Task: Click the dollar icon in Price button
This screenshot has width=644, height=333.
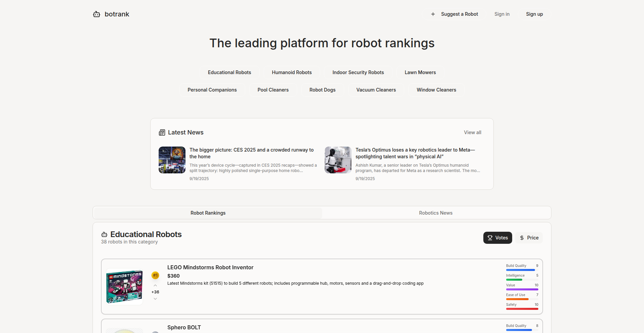Action: pyautogui.click(x=522, y=238)
